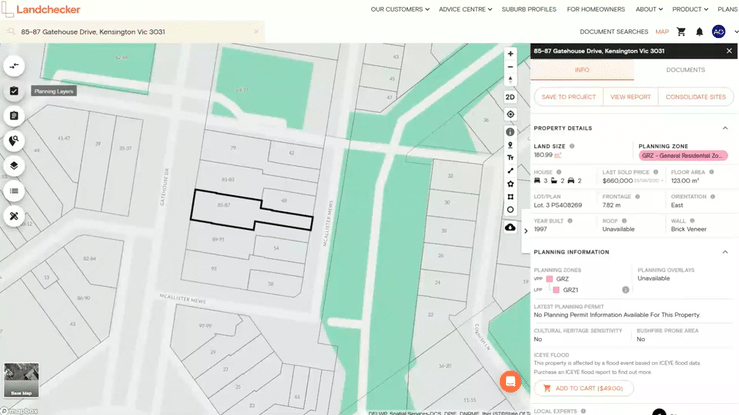Click the Last Sold Price info icon
739x415 pixels.
point(656,172)
